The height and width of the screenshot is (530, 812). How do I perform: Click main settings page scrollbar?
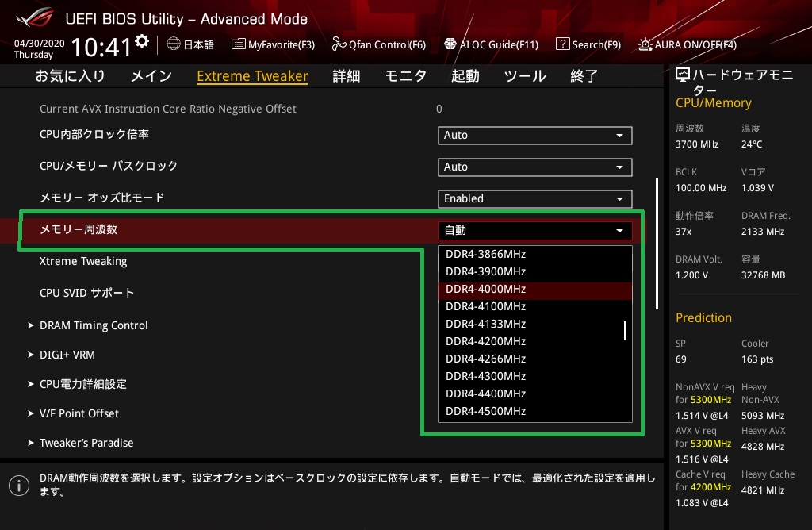tap(657, 244)
